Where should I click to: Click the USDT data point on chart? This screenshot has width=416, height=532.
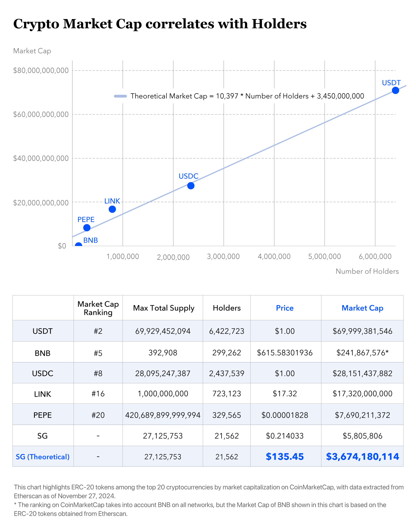pyautogui.click(x=395, y=90)
